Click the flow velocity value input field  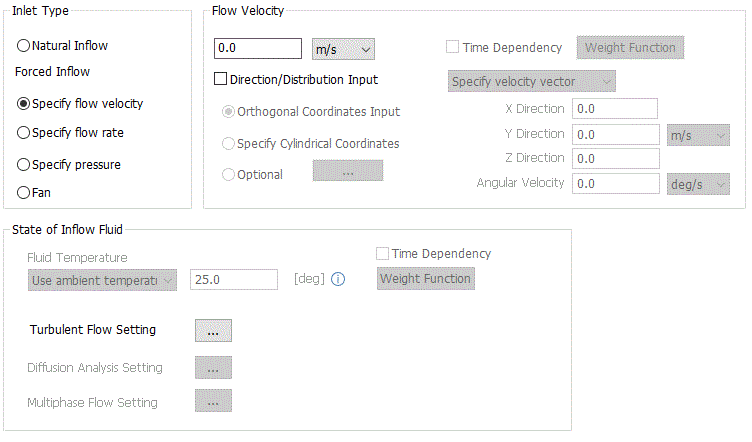coord(258,48)
